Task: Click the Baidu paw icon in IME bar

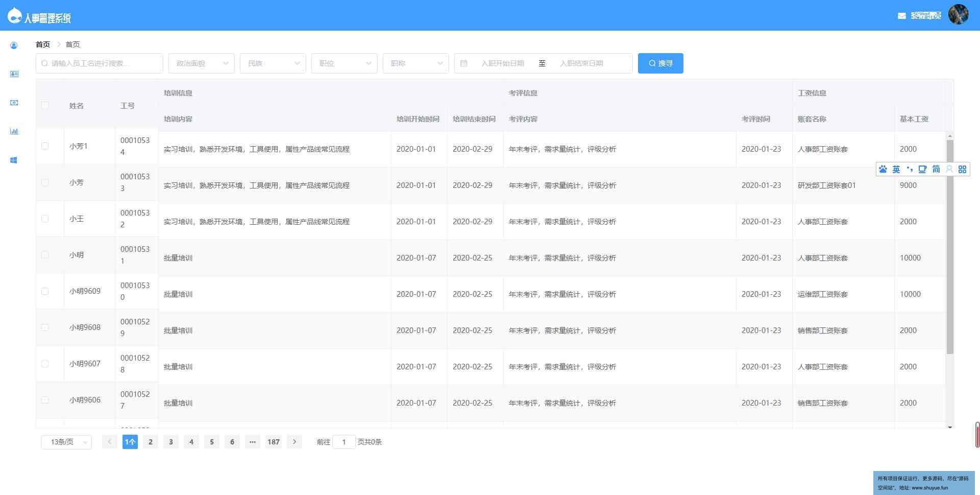Action: tap(883, 169)
